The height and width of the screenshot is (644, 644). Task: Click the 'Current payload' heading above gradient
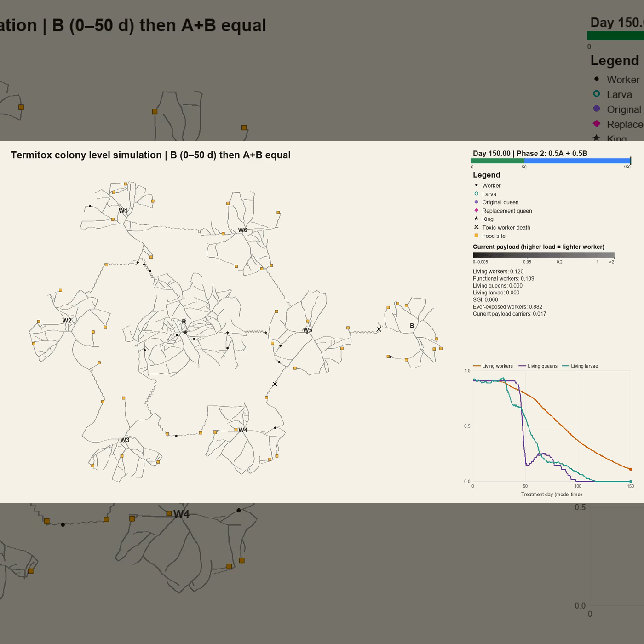coord(539,247)
